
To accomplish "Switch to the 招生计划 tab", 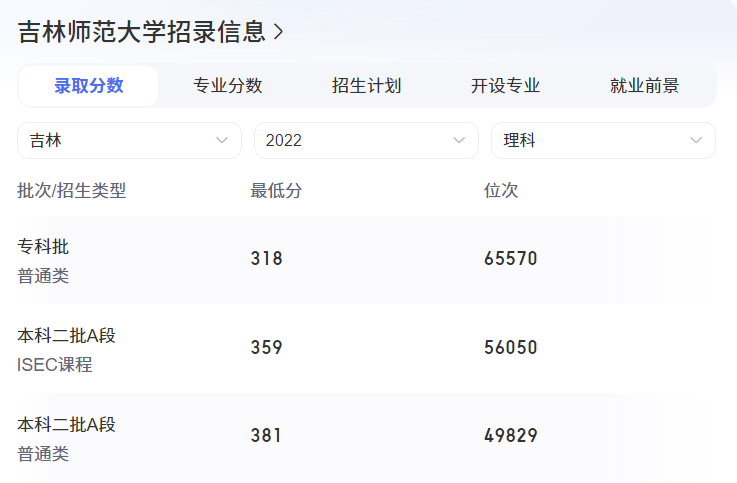I will (367, 86).
